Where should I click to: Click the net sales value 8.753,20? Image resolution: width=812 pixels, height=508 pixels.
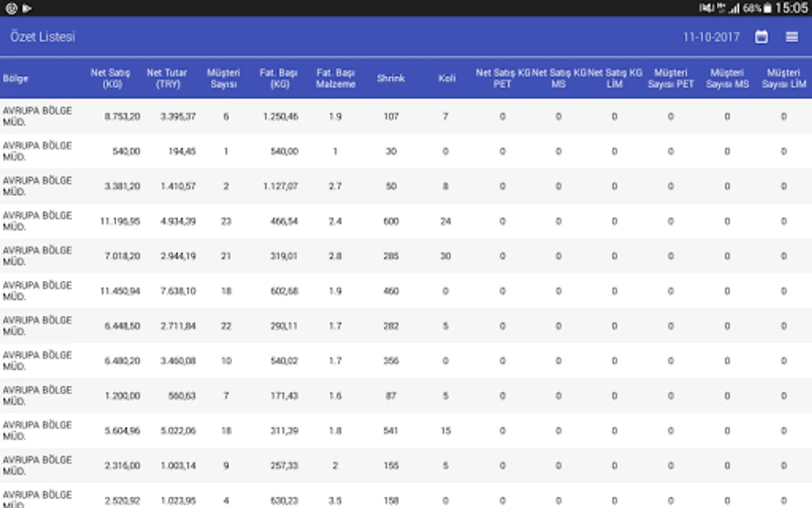(x=122, y=117)
